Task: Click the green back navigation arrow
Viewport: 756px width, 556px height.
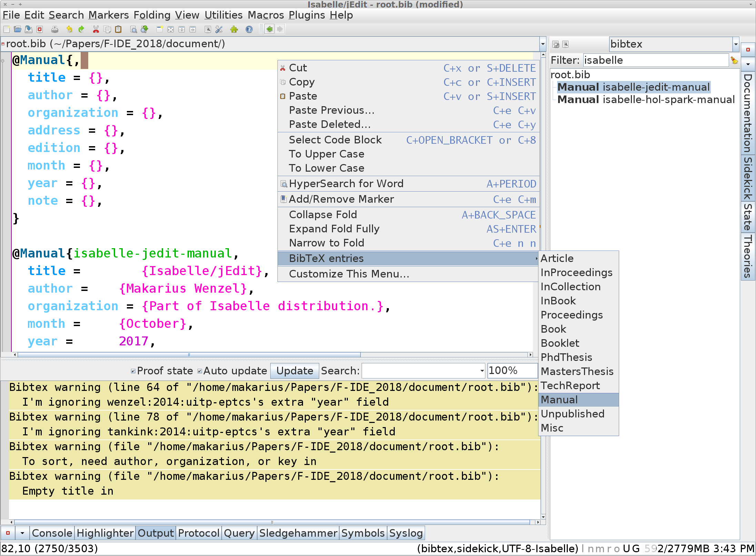Action: [270, 29]
